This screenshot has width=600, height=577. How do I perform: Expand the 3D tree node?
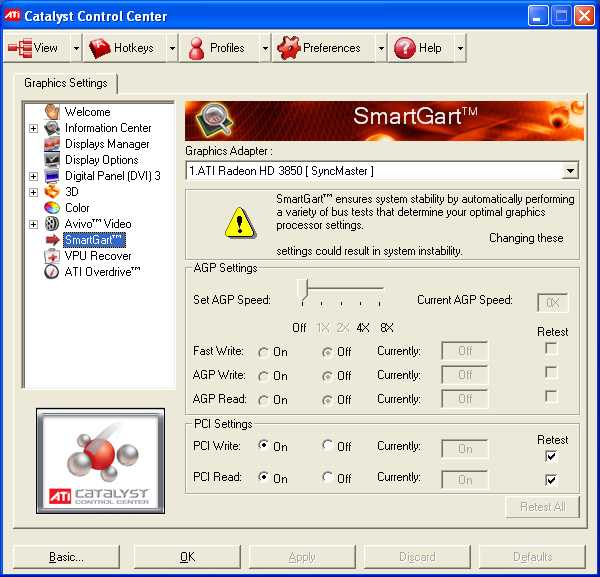pyautogui.click(x=34, y=192)
